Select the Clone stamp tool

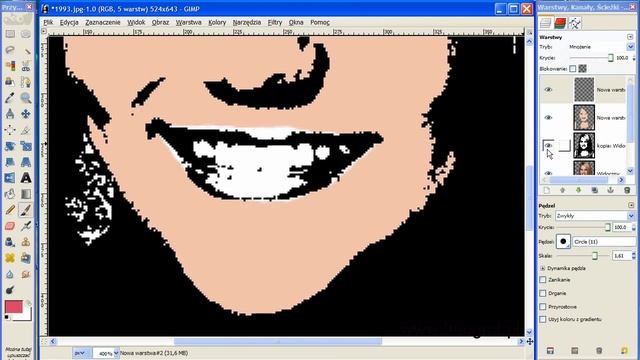pos(26,242)
